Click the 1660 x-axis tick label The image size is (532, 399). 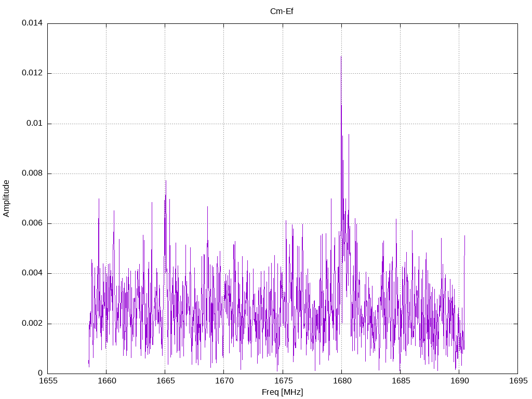[x=107, y=381]
